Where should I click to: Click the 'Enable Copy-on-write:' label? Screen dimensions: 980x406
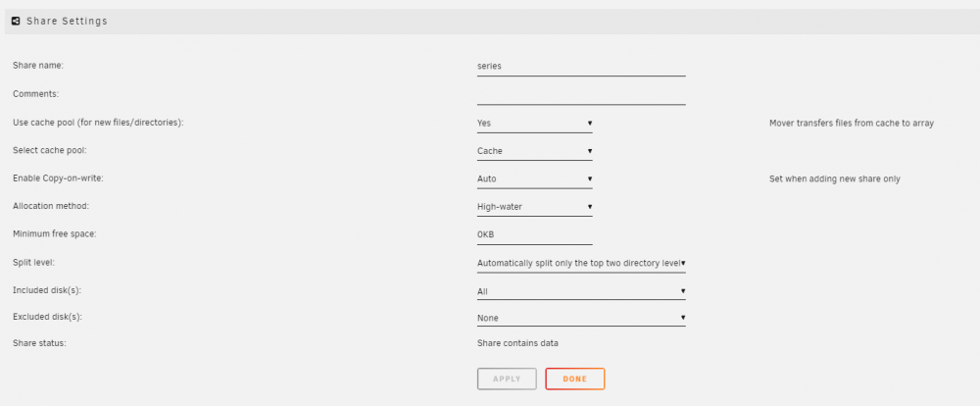58,178
